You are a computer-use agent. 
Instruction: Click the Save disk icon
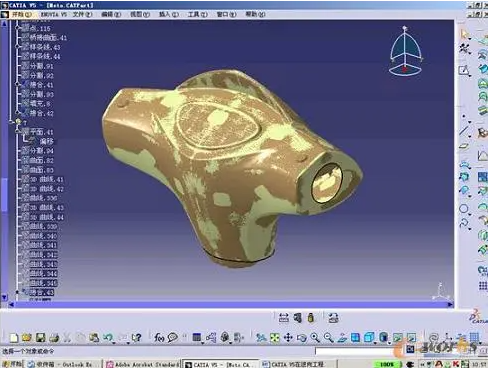point(40,338)
